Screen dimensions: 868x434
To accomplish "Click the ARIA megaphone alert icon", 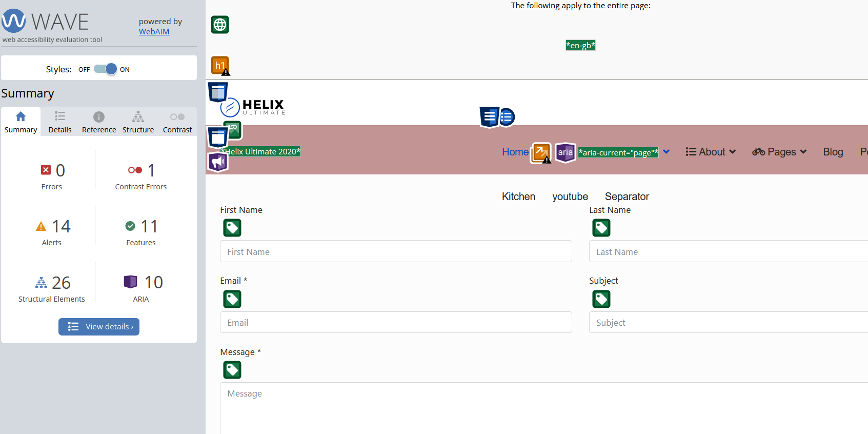I will point(217,162).
